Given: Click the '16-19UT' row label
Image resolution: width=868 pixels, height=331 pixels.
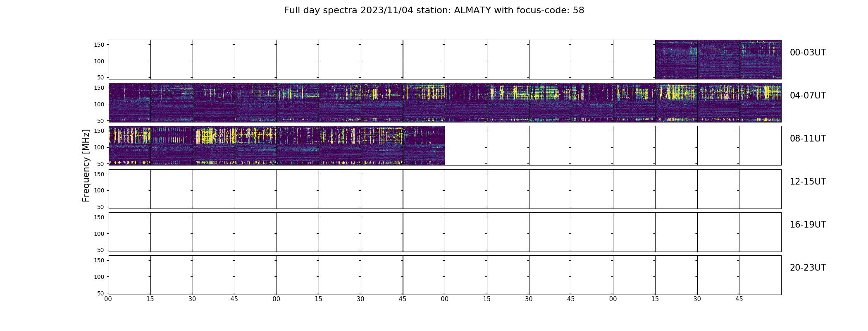Looking at the screenshot, I should point(808,225).
